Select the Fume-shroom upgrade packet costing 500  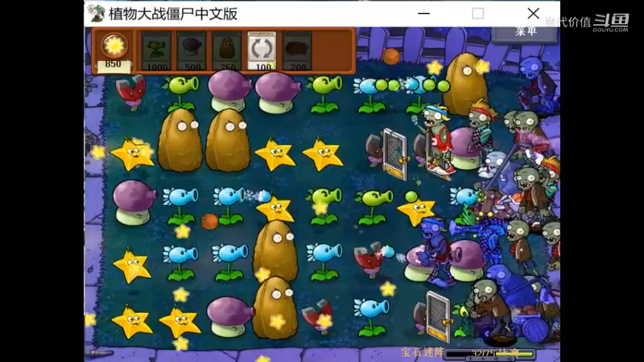coord(192,51)
